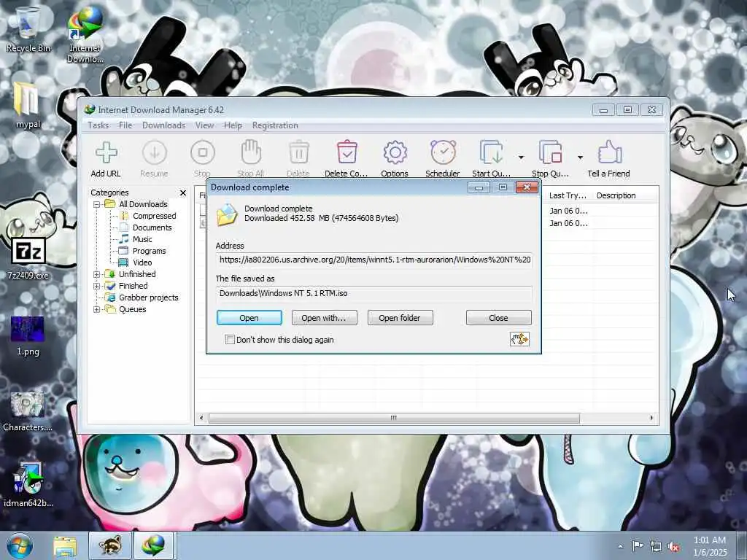Click the Stop toolbar icon

click(203, 153)
